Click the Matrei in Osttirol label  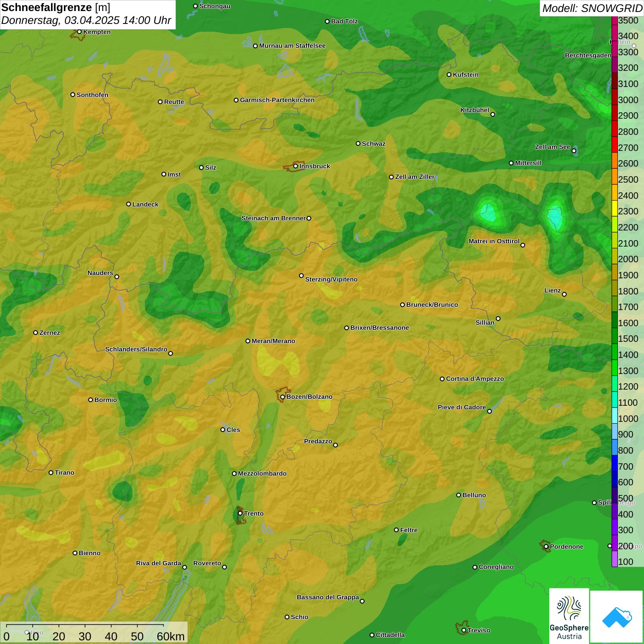494,241
